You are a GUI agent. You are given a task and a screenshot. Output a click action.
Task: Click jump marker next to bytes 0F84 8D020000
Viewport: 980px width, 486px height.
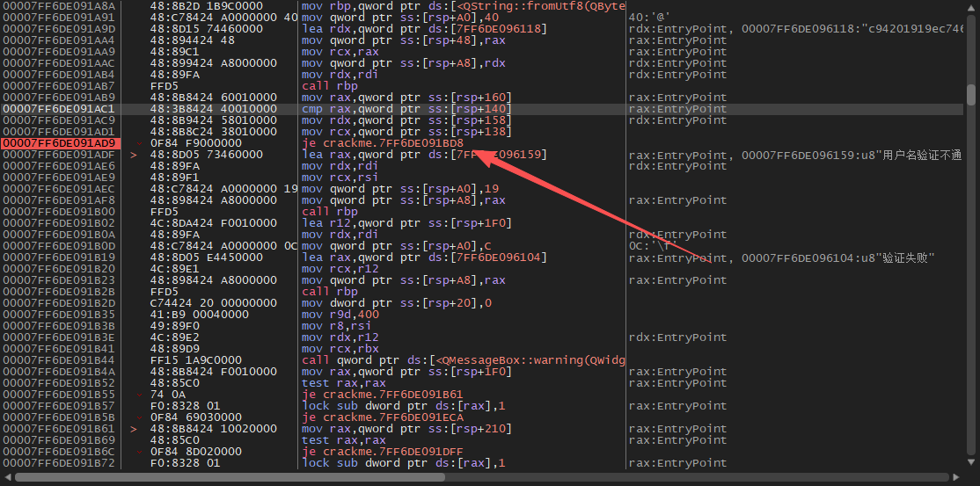click(x=140, y=452)
